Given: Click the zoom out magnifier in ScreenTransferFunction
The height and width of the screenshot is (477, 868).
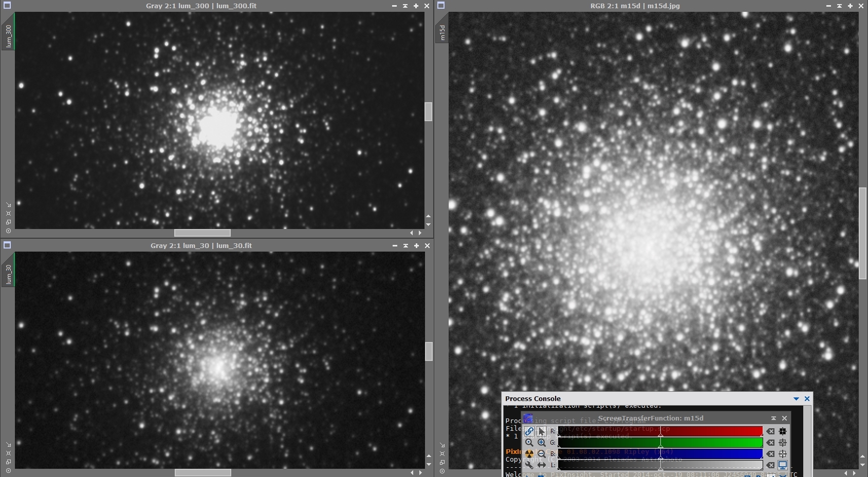Looking at the screenshot, I should 542,454.
